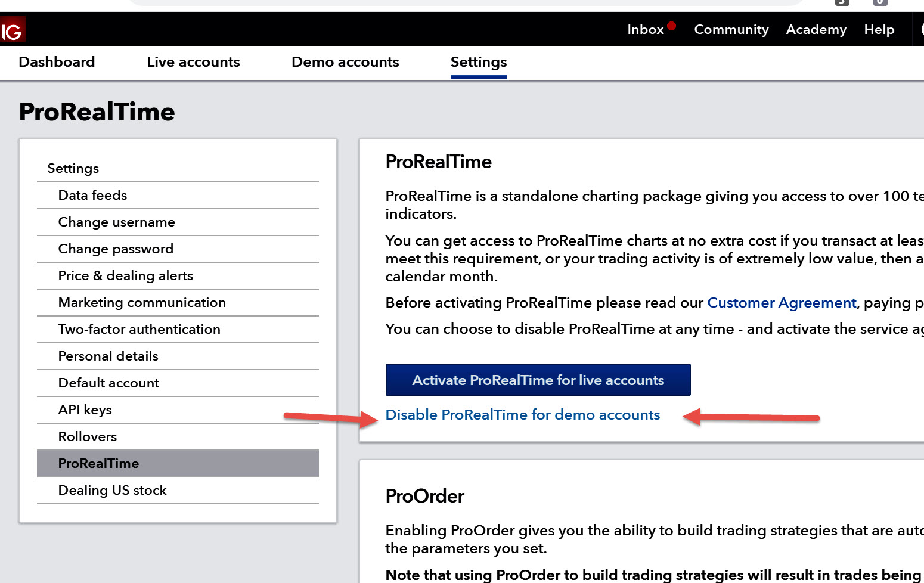This screenshot has height=583, width=924.
Task: Open Price & dealing alerts
Action: pos(125,275)
